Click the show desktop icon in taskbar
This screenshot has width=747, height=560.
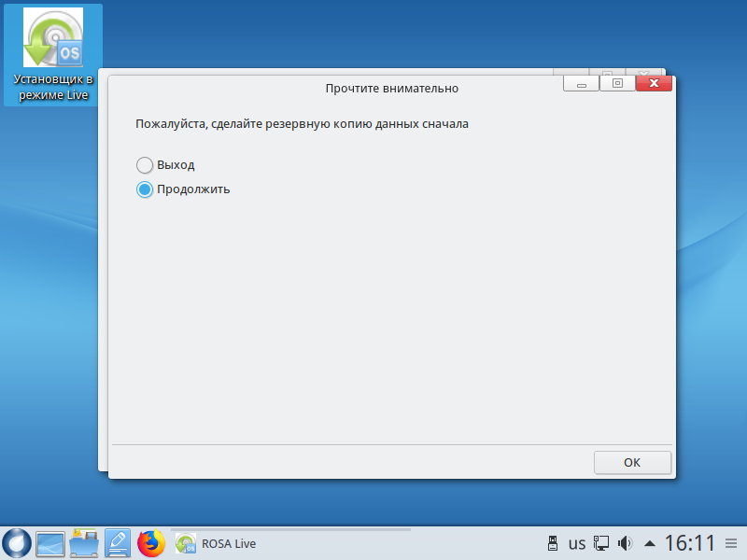click(x=49, y=543)
